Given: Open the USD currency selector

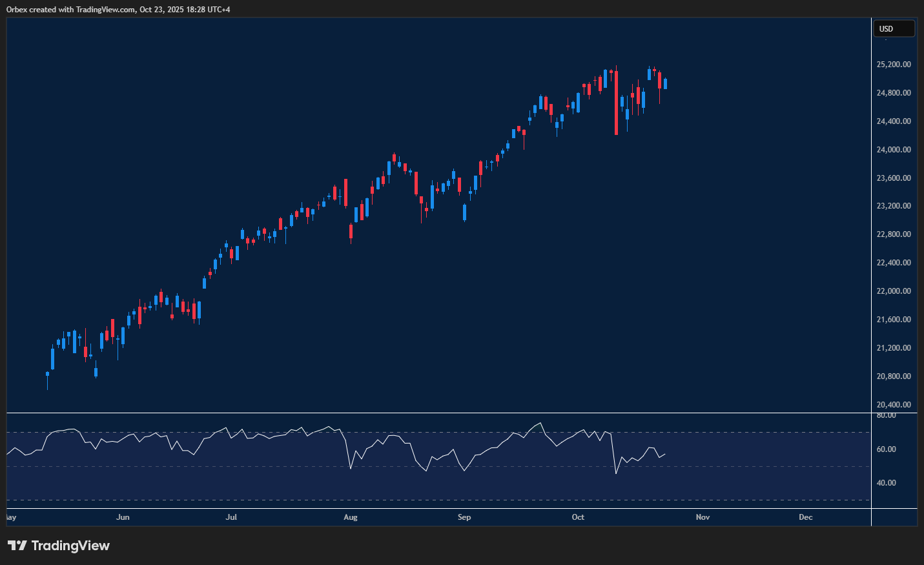Looking at the screenshot, I should (894, 29).
